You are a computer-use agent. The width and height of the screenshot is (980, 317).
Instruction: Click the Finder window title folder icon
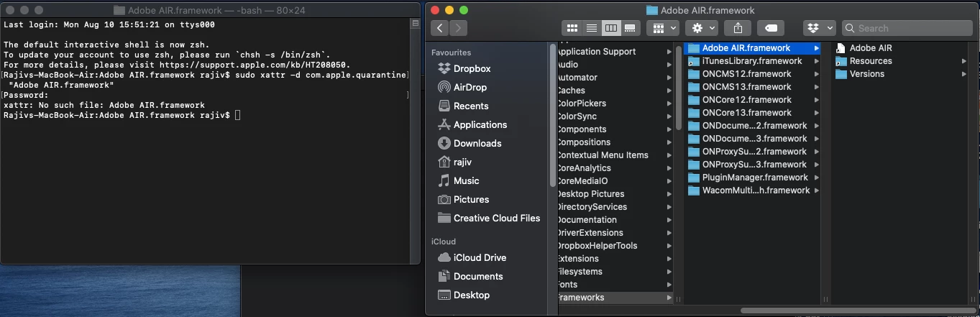652,10
